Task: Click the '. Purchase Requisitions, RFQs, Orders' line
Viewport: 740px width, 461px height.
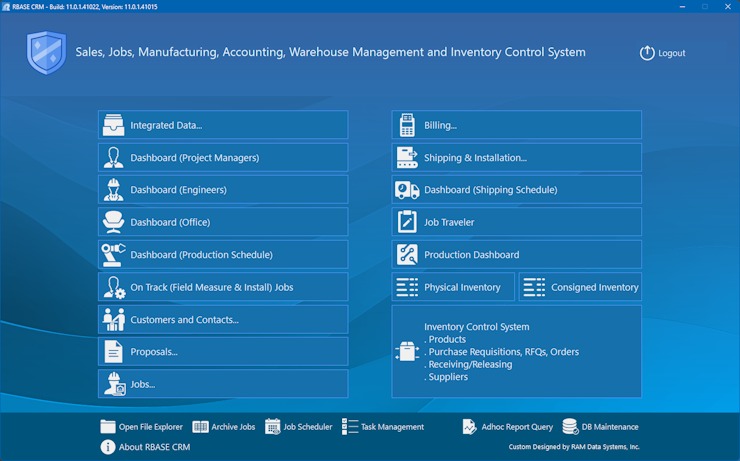Action: tap(501, 352)
